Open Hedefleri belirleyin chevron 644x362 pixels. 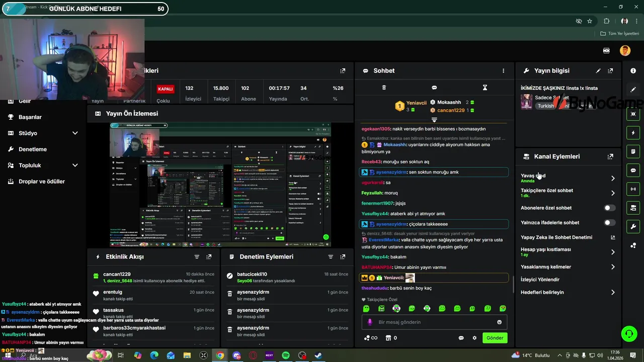(613, 293)
